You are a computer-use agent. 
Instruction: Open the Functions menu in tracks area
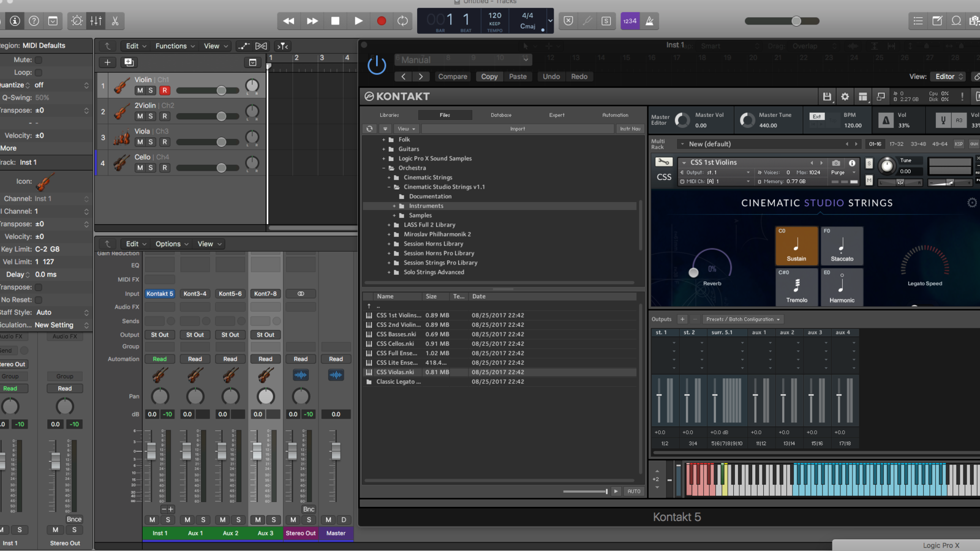[175, 46]
